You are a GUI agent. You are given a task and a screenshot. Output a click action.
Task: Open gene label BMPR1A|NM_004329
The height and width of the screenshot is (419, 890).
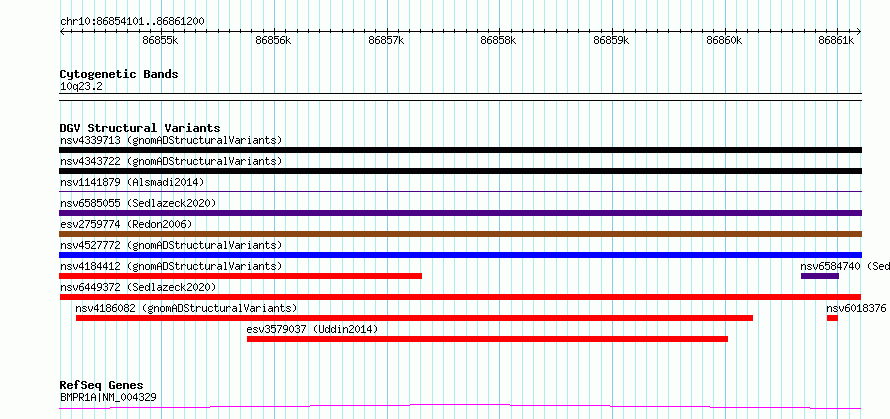tap(108, 398)
